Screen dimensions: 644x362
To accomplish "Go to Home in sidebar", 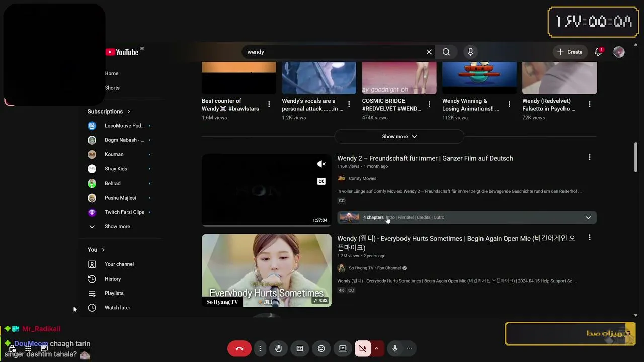I will [112, 73].
